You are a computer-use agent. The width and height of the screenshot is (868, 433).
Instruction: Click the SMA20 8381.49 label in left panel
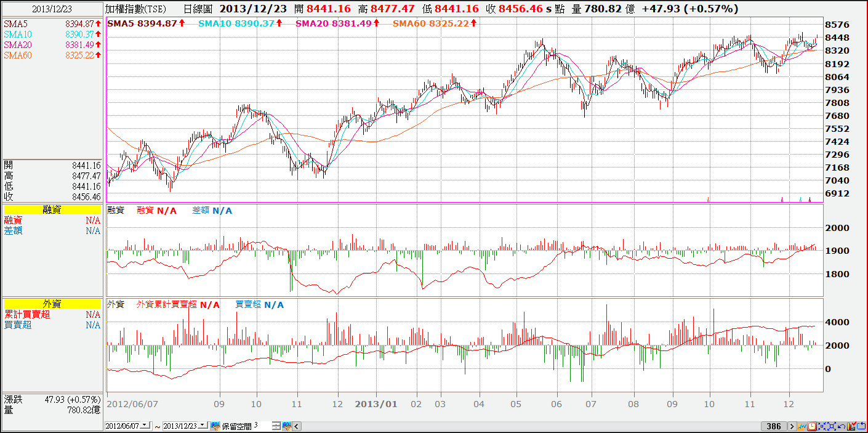pos(52,45)
